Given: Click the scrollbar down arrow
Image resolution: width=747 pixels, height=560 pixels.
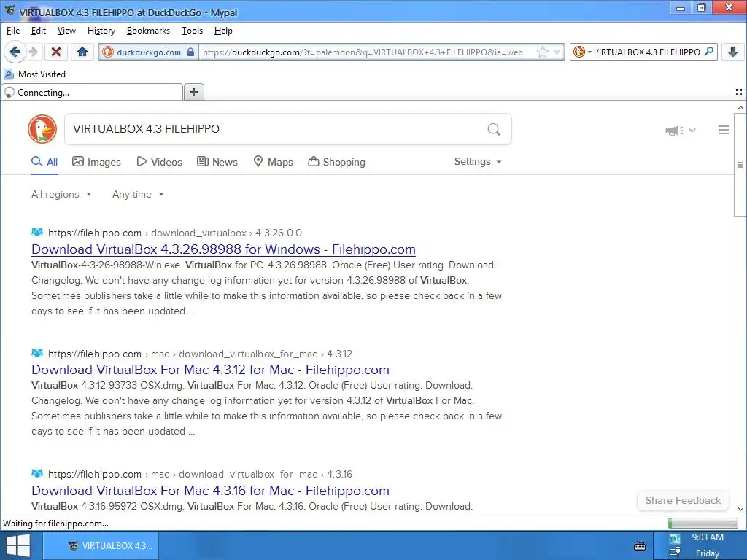Looking at the screenshot, I should (x=740, y=509).
